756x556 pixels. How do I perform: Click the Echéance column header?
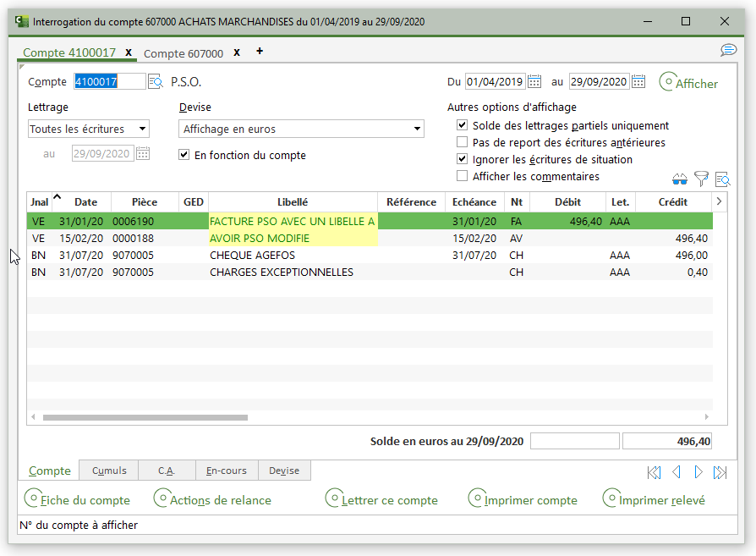pos(474,201)
